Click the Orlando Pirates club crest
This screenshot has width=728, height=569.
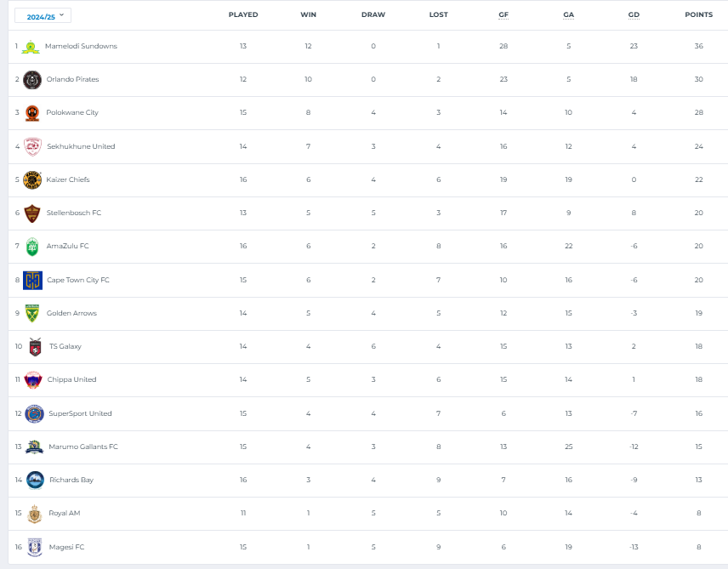point(32,79)
